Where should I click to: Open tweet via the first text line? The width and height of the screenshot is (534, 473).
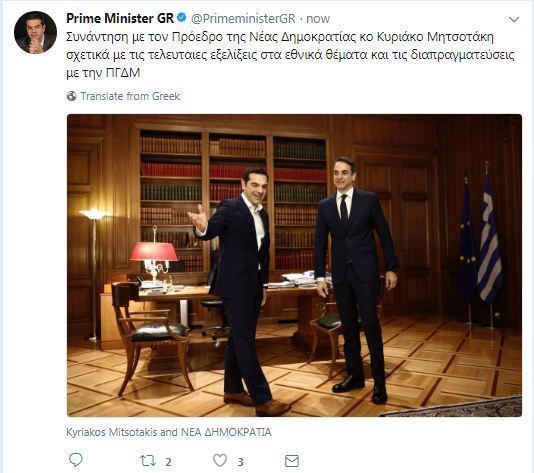point(280,37)
